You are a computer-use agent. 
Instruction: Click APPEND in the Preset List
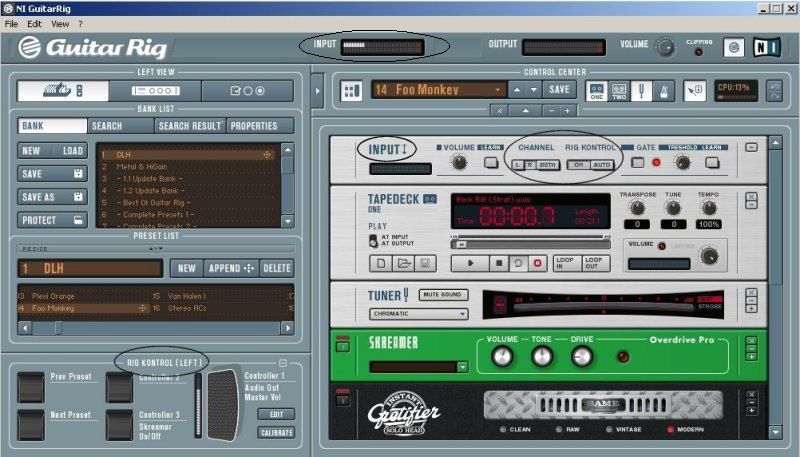click(231, 268)
